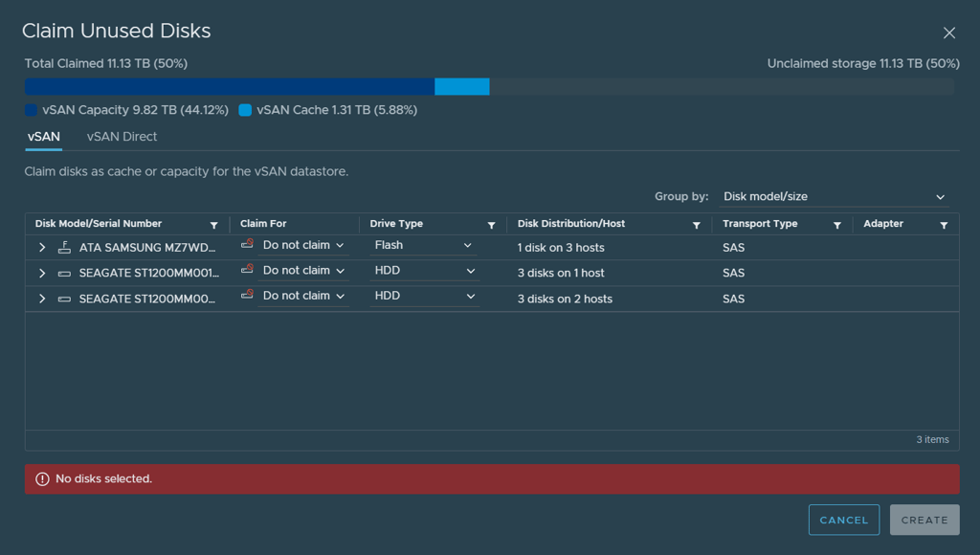
Task: Click the Adapter column header
Action: point(883,224)
